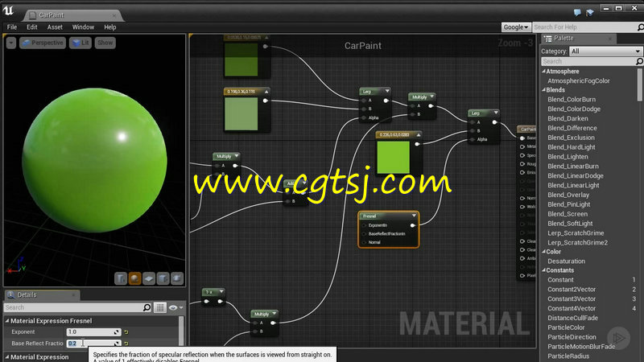Screen dimensions: 644x362
Task: Click Search For Help magnifier icon
Action: (640, 27)
